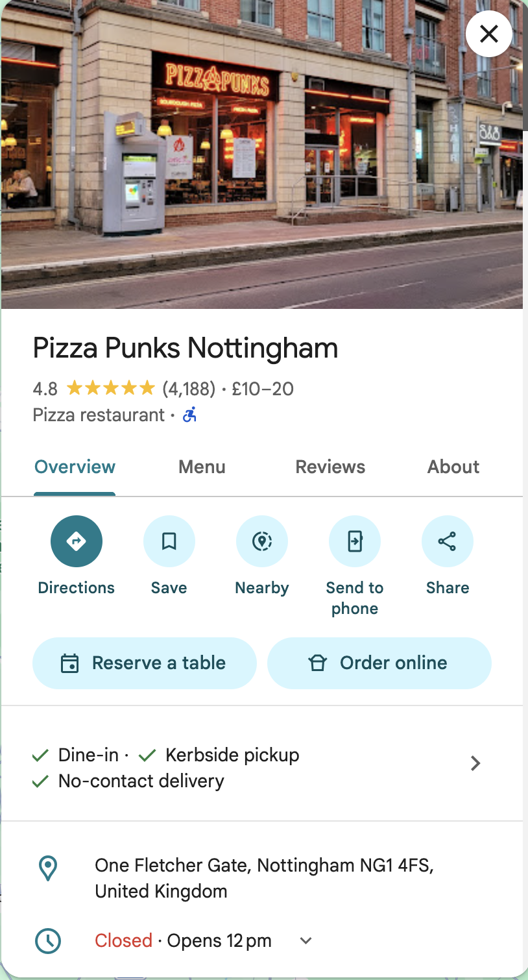Expand opening hours dropdown arrow
This screenshot has width=528, height=980.
coord(306,940)
